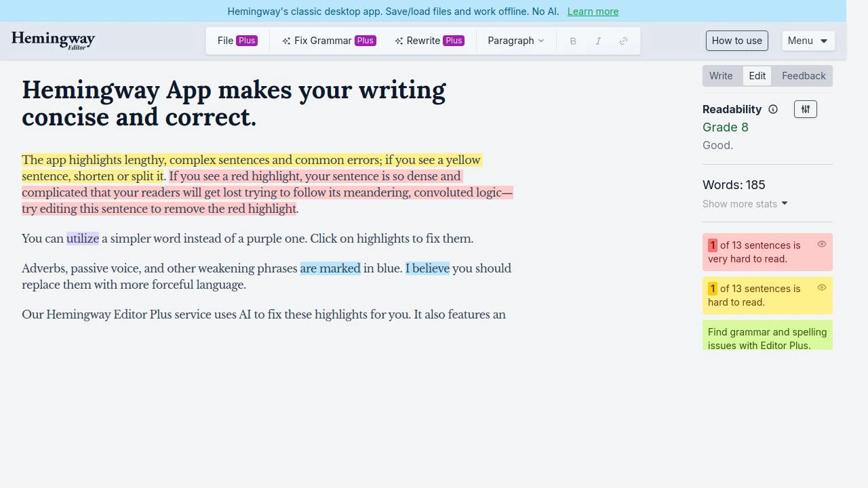This screenshot has height=488, width=868.
Task: Click the purple highlighted word utilize
Action: [x=83, y=239]
